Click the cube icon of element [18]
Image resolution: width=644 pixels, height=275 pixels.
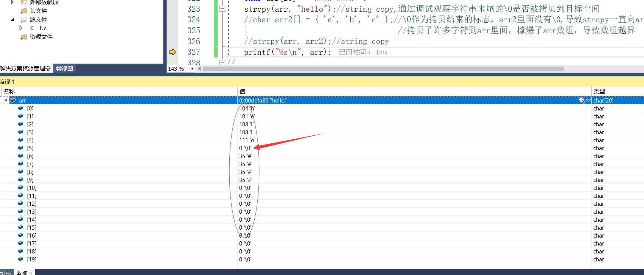pos(21,251)
